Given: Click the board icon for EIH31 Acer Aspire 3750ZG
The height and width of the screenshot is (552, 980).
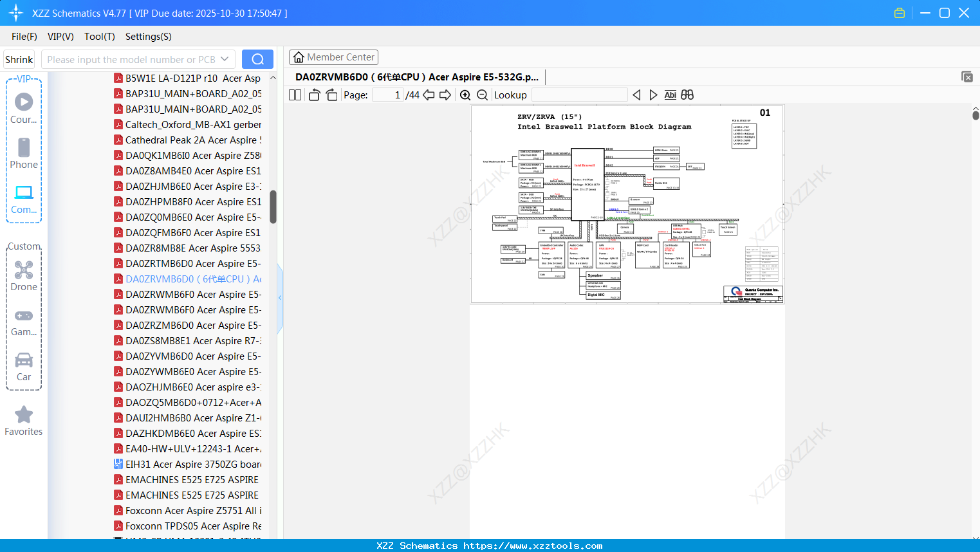Looking at the screenshot, I should (x=118, y=464).
